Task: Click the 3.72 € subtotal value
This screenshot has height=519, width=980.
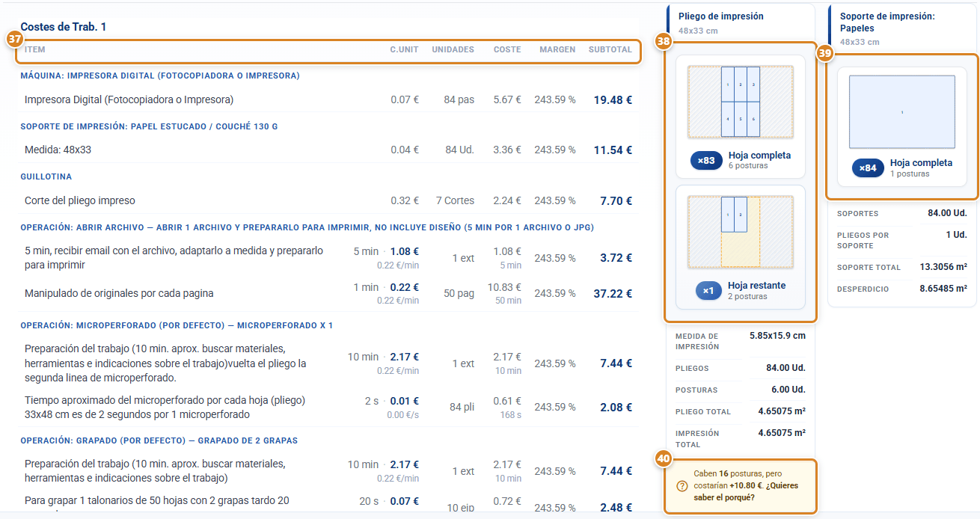Action: click(616, 258)
